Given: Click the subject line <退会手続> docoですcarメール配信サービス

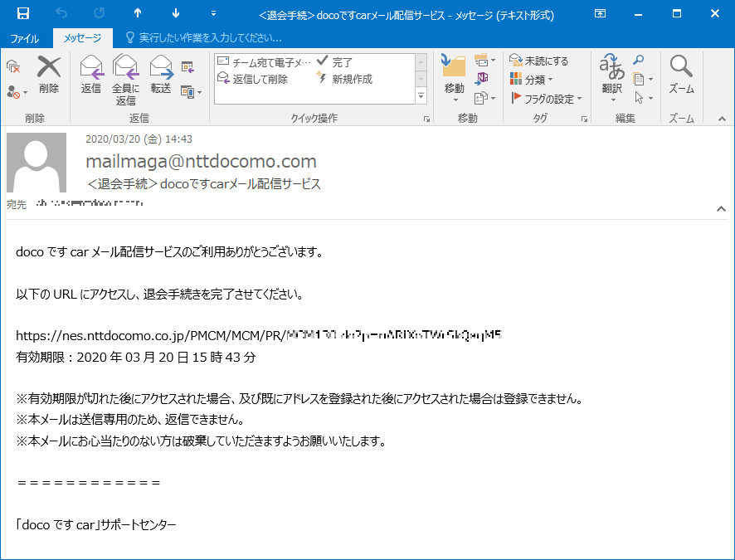Looking at the screenshot, I should coord(204,183).
